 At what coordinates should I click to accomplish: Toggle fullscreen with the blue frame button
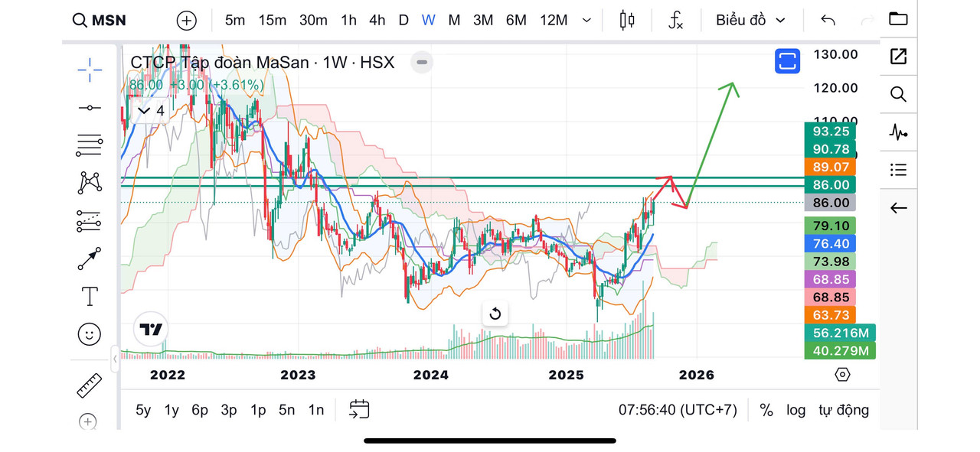click(x=787, y=60)
